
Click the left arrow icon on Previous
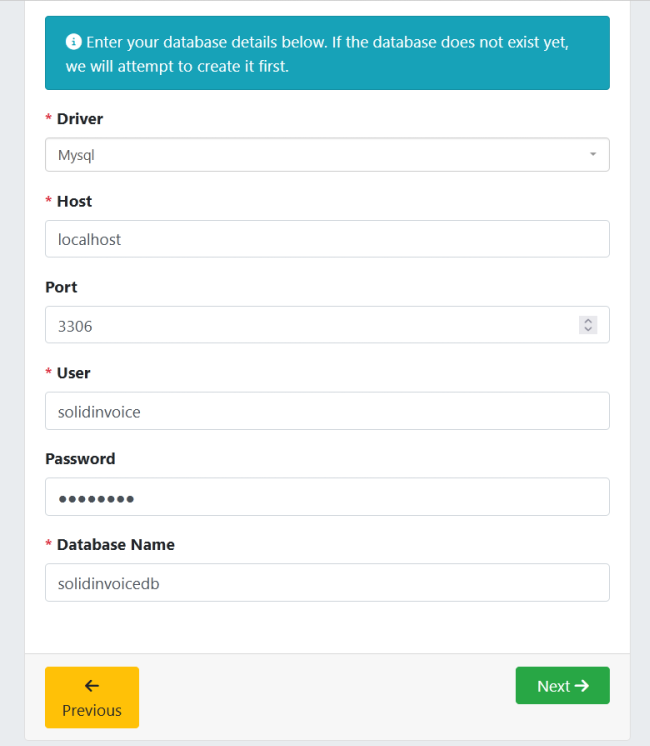coord(92,686)
